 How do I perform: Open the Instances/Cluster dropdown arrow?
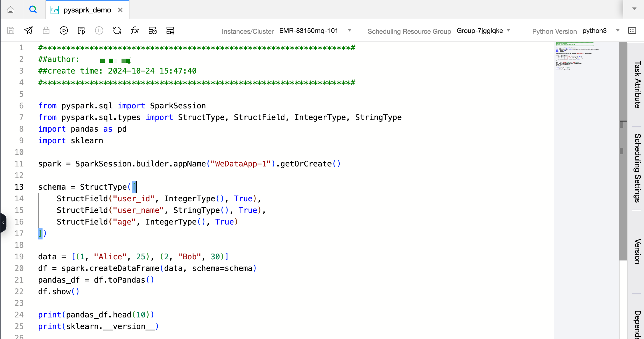(x=350, y=30)
